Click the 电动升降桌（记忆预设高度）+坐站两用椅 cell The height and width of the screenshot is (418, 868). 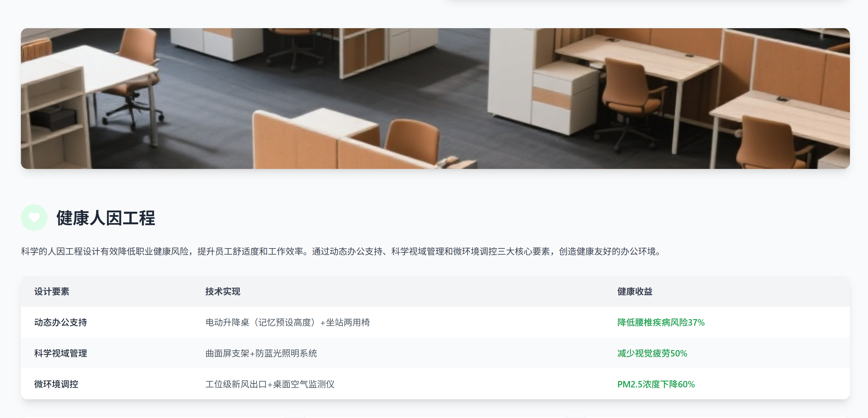pos(288,323)
